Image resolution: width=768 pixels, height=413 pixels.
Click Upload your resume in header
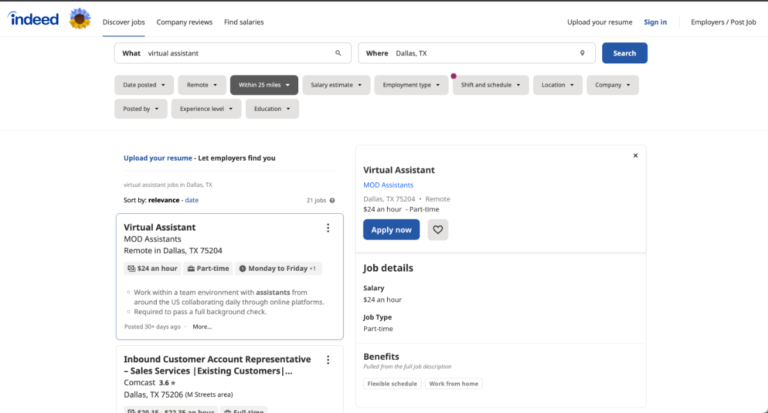click(x=600, y=22)
